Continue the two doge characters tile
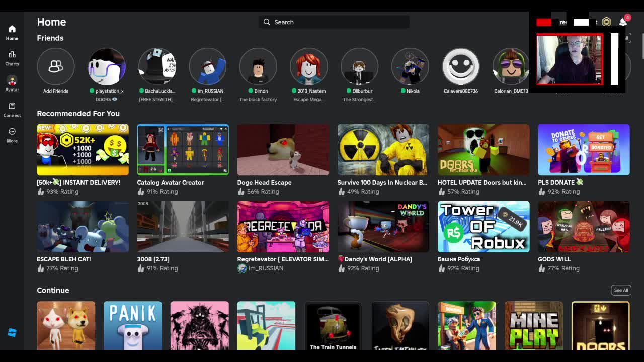 [66, 326]
